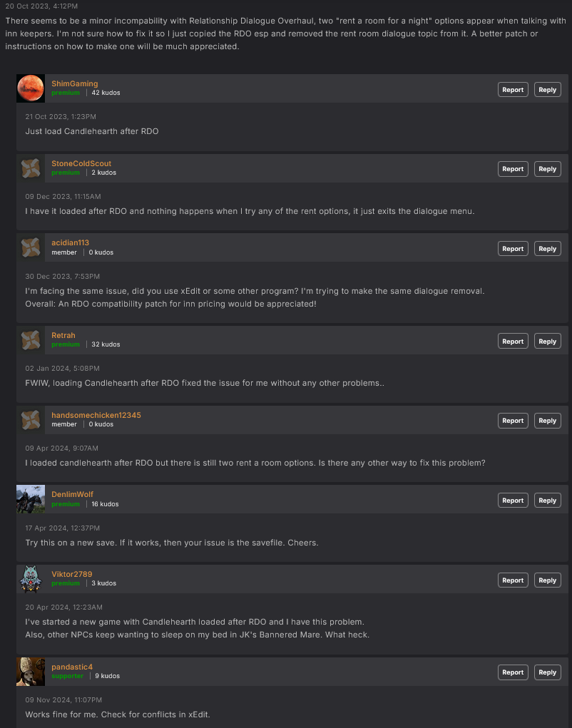This screenshot has height=728, width=572.
Task: Reply to acidian113's comment
Action: tap(547, 249)
